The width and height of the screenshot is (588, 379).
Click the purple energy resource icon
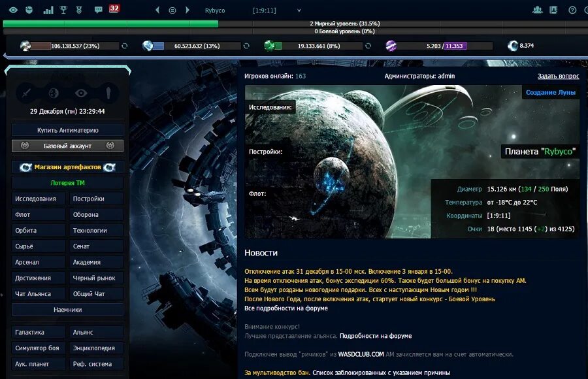(391, 46)
